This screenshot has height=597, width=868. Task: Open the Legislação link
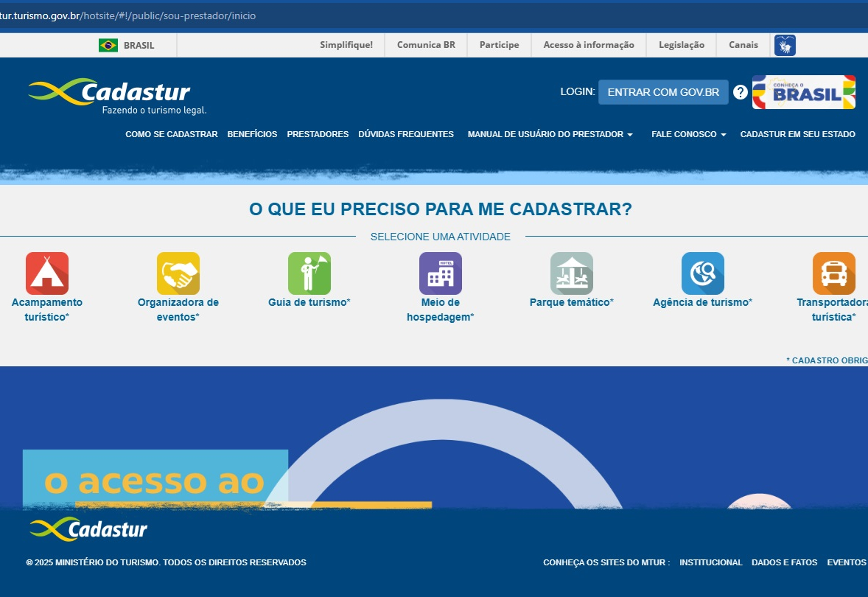[x=682, y=45]
